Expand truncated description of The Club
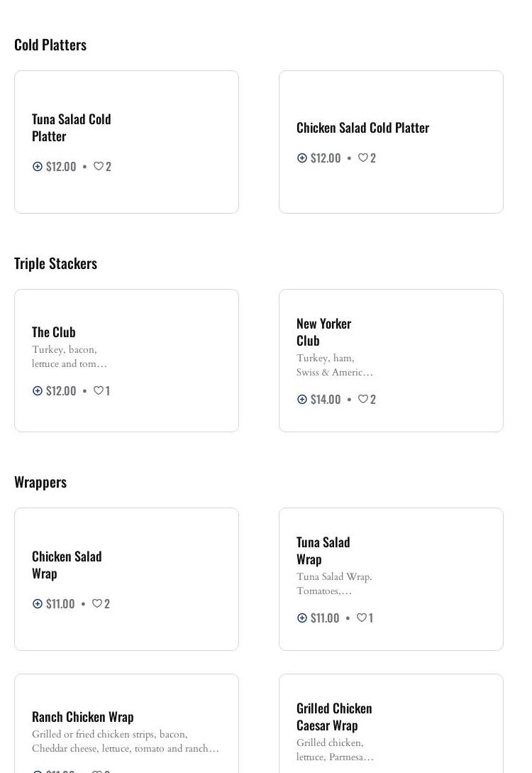This screenshot has height=773, width=532. (x=69, y=356)
